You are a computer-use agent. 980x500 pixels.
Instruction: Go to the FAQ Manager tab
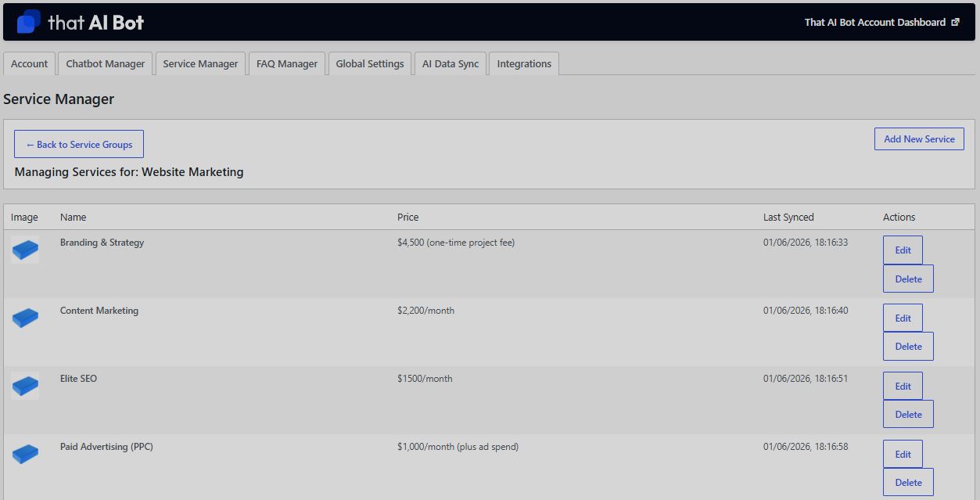287,63
